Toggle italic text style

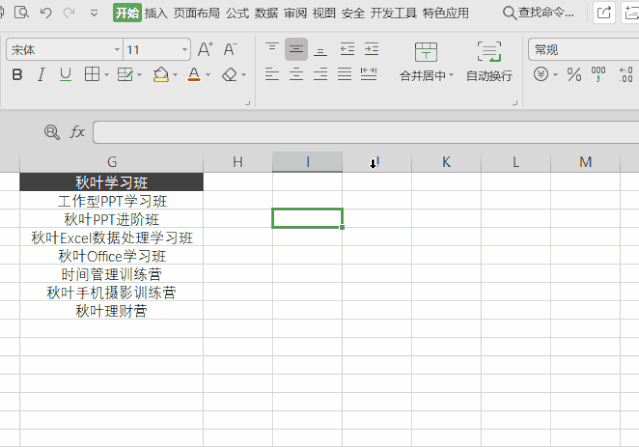point(41,75)
